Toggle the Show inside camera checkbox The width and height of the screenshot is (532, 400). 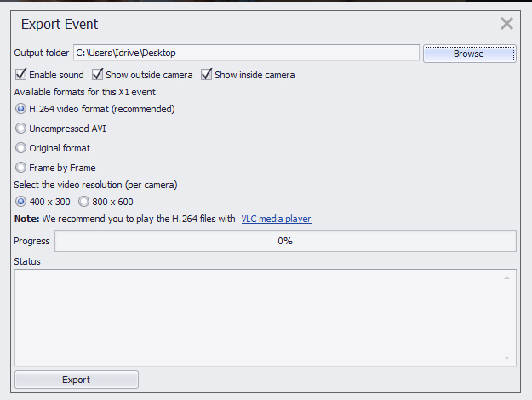click(207, 75)
